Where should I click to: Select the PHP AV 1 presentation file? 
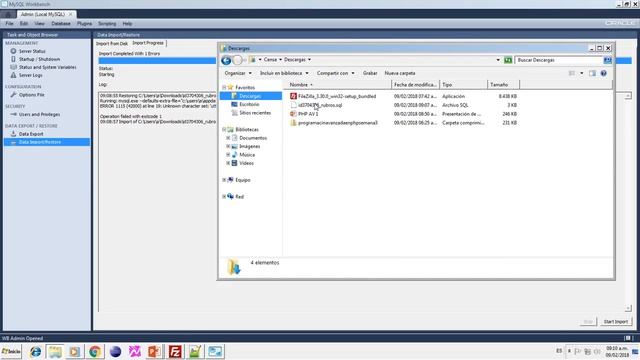308,114
